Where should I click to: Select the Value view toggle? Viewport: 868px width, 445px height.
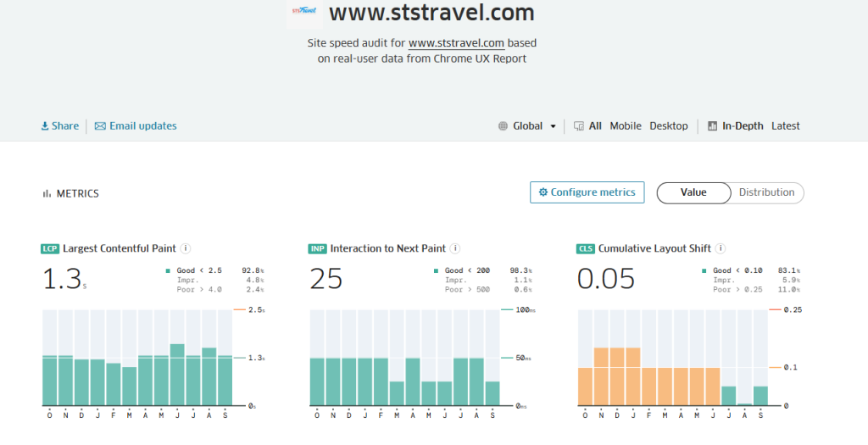[693, 192]
